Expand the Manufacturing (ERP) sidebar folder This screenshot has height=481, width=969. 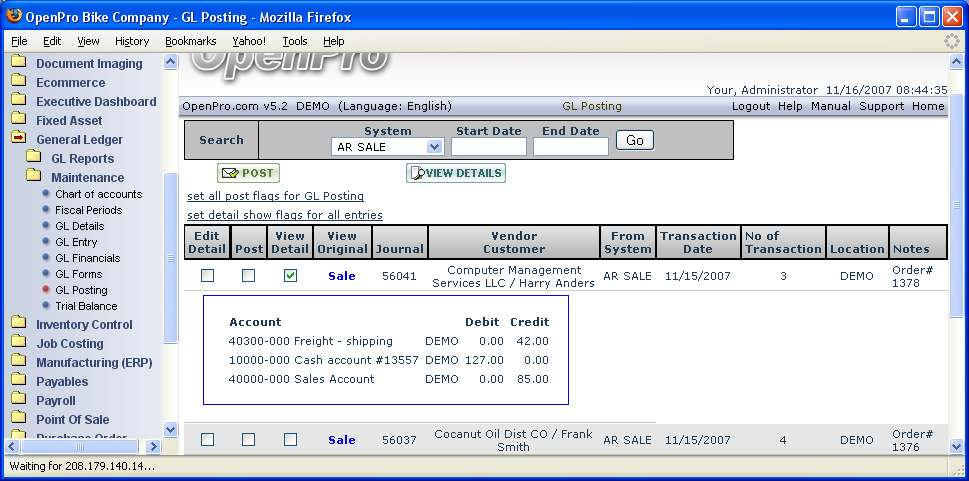pyautogui.click(x=94, y=362)
